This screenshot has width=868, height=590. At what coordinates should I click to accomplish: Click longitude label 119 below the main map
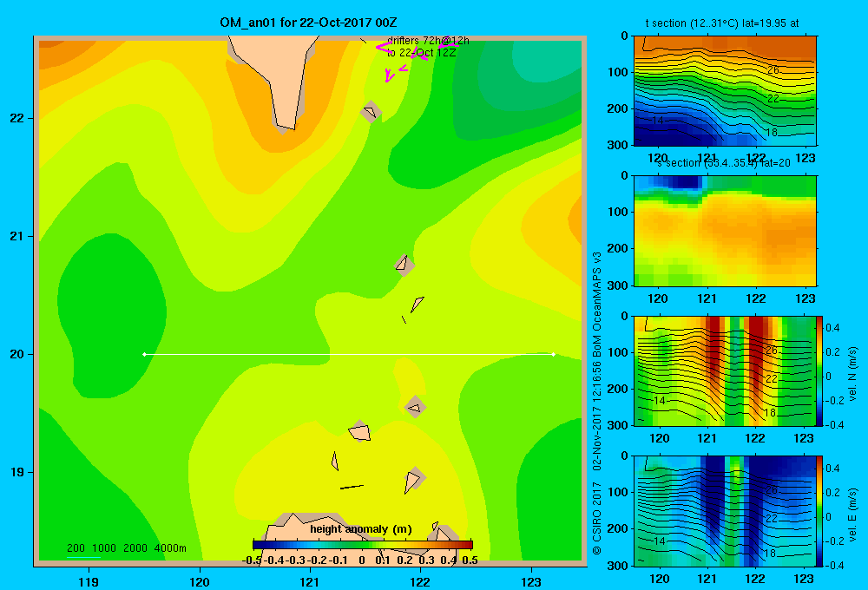point(89,581)
